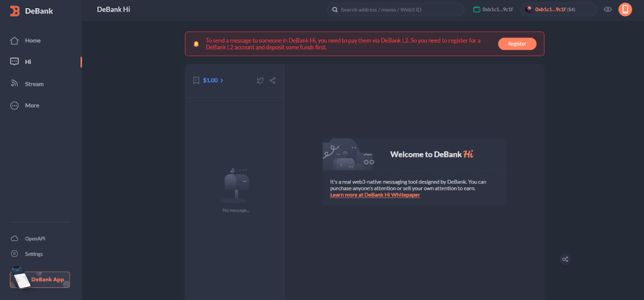Viewport: 644px width, 300px height.
Task: Click the Twitter bird icon
Action: tap(260, 81)
